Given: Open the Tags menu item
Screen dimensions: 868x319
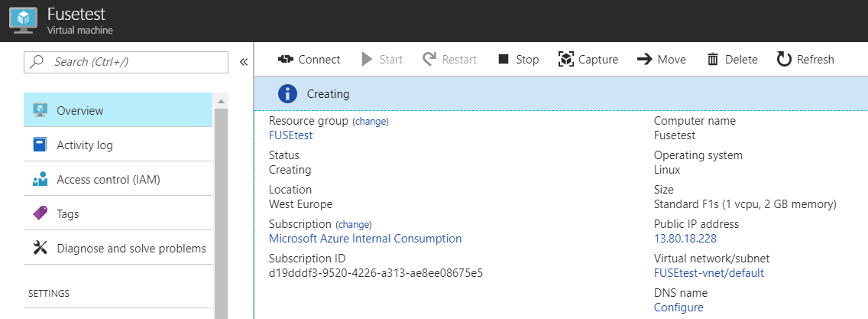Looking at the screenshot, I should [x=118, y=213].
